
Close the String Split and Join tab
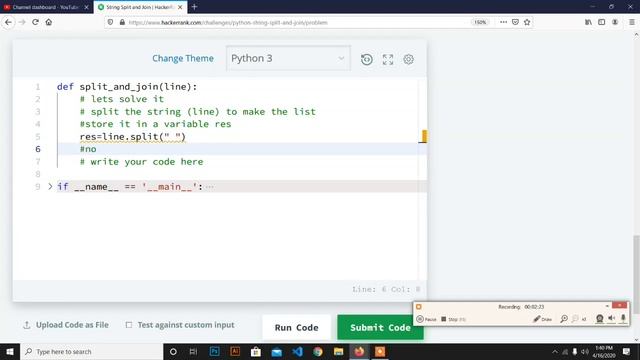(180, 7)
